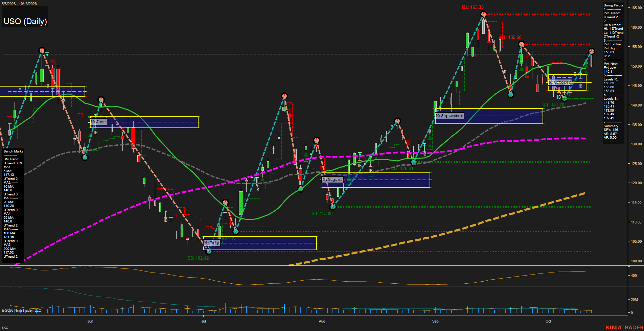Click the 400 indicator axis label

pyautogui.click(x=634, y=276)
